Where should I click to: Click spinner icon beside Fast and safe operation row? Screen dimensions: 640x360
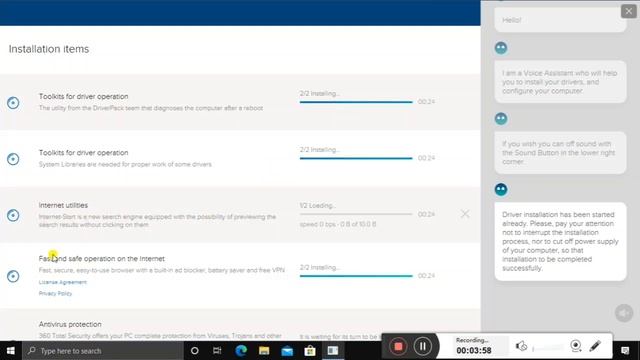[13, 276]
